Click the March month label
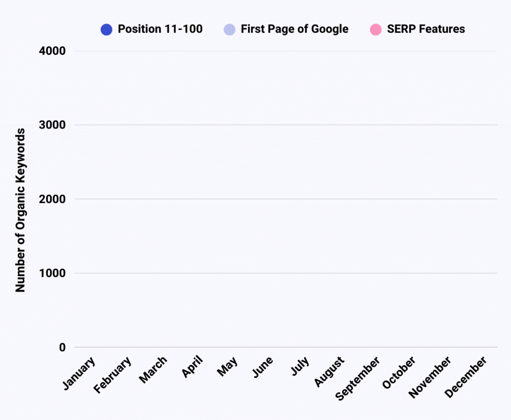Viewport: 511px width, 420px height. click(153, 369)
